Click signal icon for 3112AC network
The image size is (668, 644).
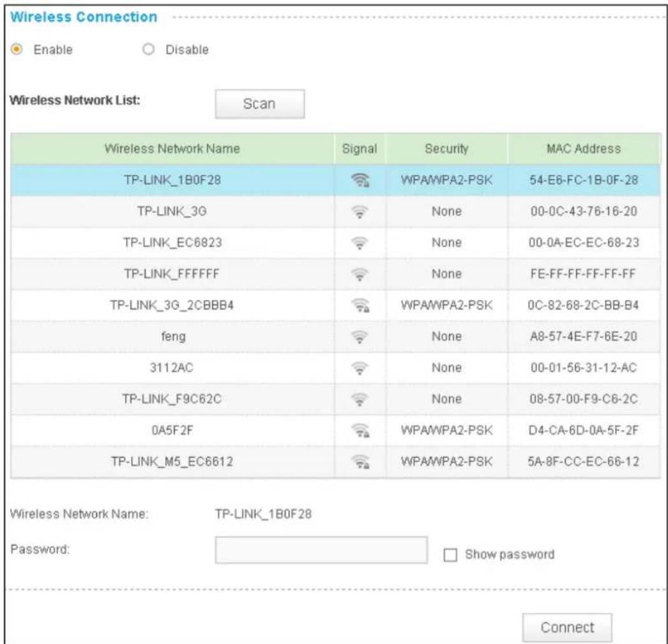pos(360,368)
